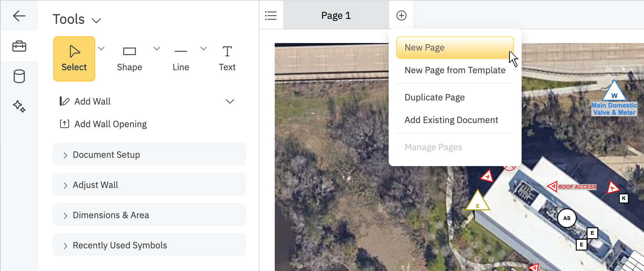Click the back arrow icon
The width and height of the screenshot is (644, 271).
pos(19,16)
